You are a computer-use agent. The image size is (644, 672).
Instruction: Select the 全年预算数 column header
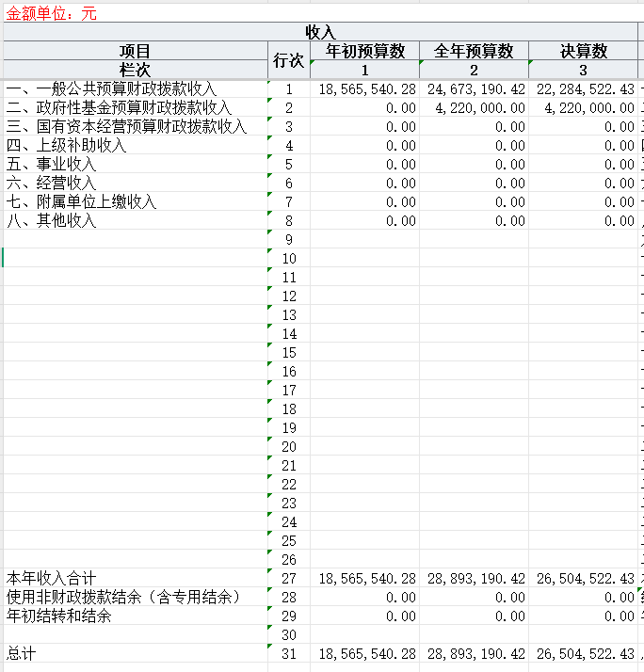474,52
